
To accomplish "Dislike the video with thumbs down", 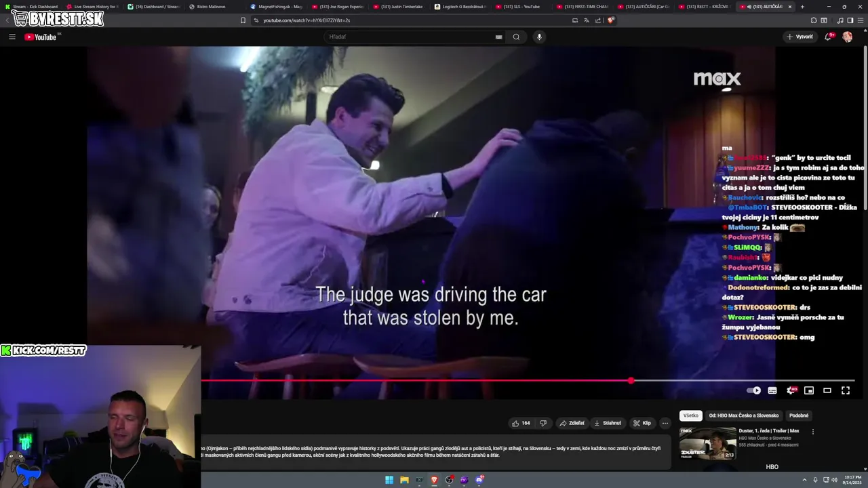I will (543, 423).
